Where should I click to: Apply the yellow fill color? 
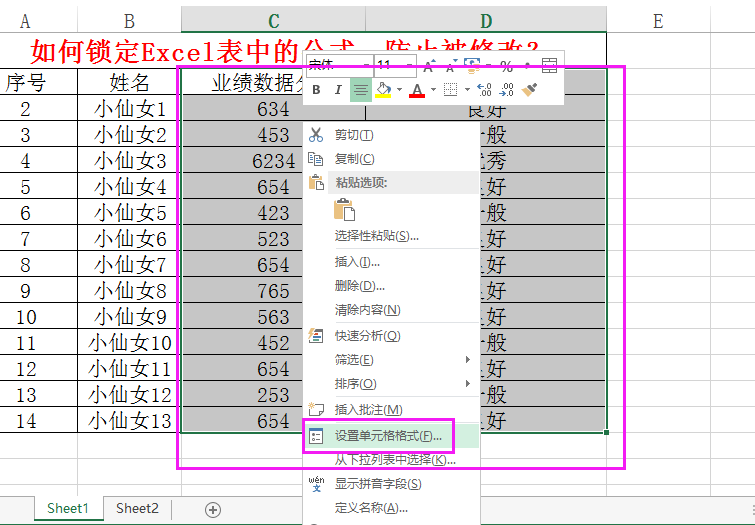(383, 90)
